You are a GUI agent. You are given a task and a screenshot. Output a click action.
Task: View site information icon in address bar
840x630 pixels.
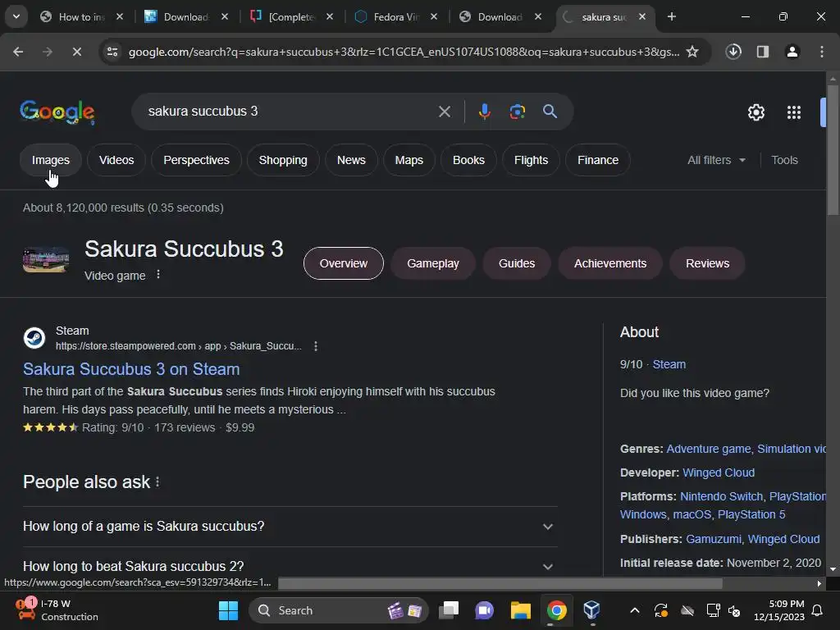112,52
